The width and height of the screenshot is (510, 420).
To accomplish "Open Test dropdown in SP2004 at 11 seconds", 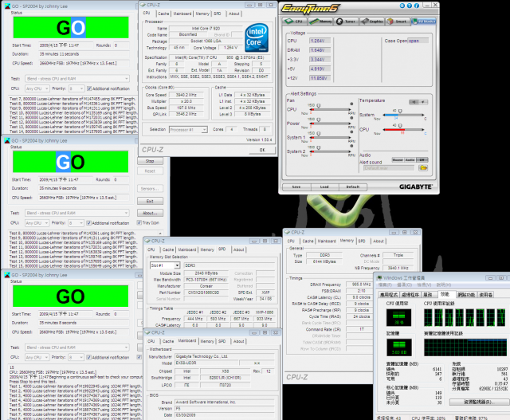I will (x=77, y=79).
